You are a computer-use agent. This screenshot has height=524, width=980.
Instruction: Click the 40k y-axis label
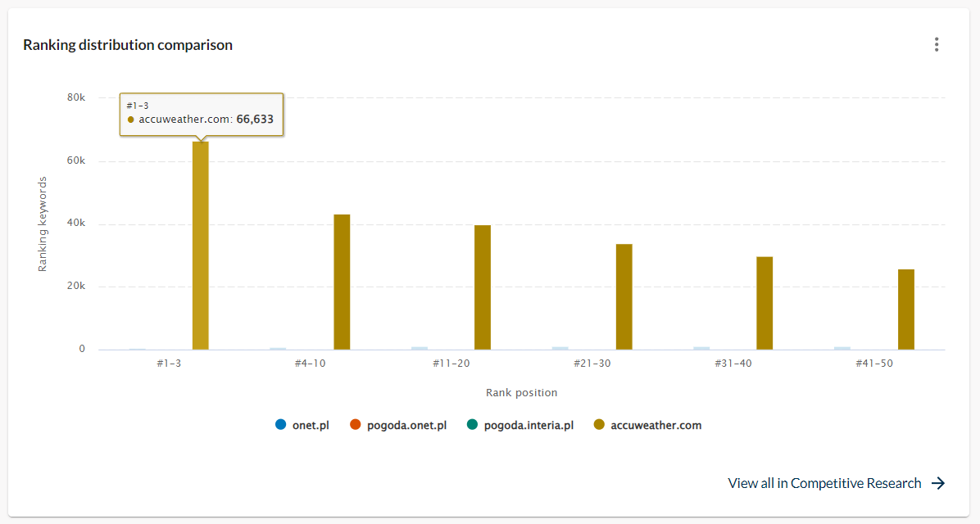[76, 223]
